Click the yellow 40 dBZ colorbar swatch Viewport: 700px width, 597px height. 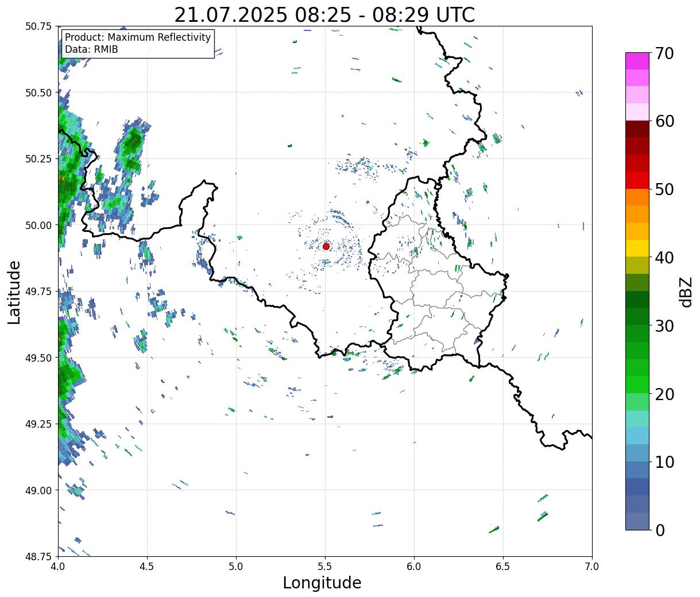coord(637,249)
